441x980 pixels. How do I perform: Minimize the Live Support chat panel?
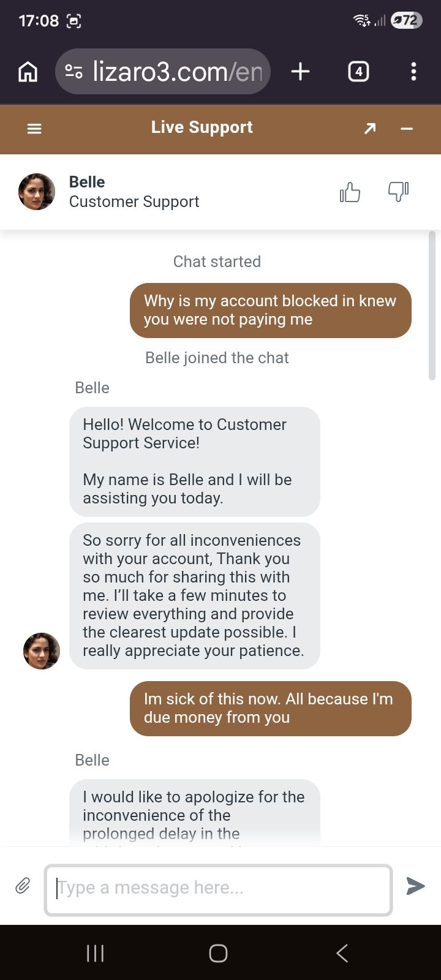pos(407,129)
